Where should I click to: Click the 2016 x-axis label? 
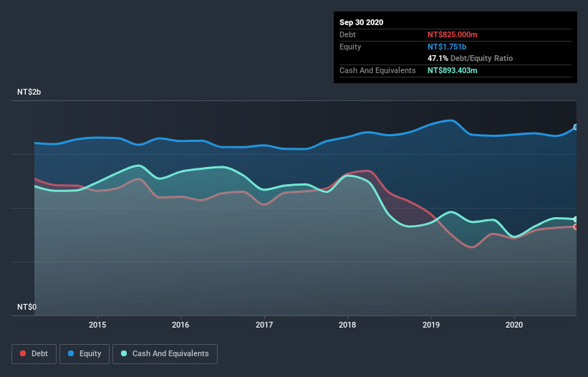coord(180,325)
